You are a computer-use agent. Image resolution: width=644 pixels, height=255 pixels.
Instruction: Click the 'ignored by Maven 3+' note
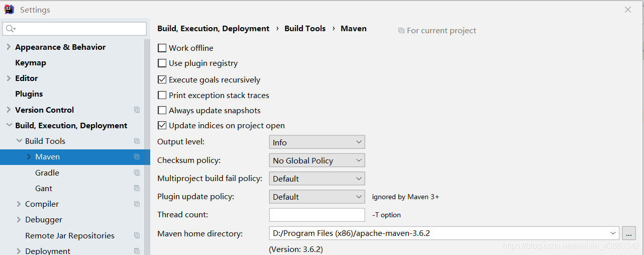point(405,197)
